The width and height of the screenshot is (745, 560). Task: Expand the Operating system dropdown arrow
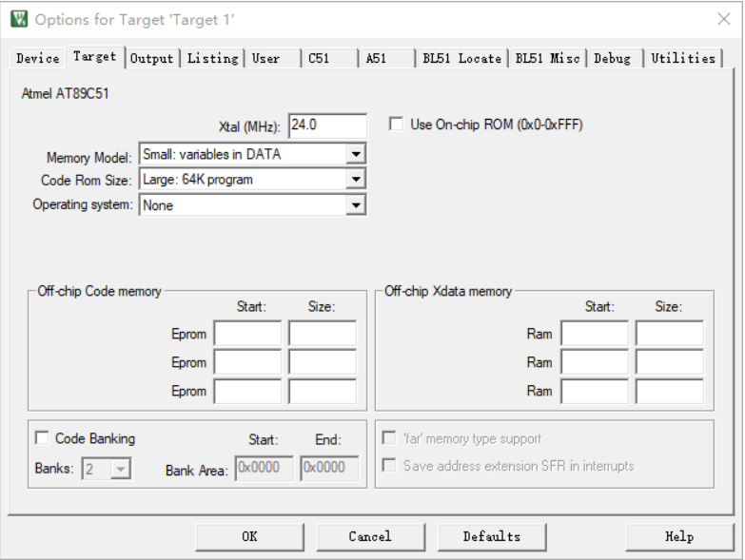tap(356, 205)
